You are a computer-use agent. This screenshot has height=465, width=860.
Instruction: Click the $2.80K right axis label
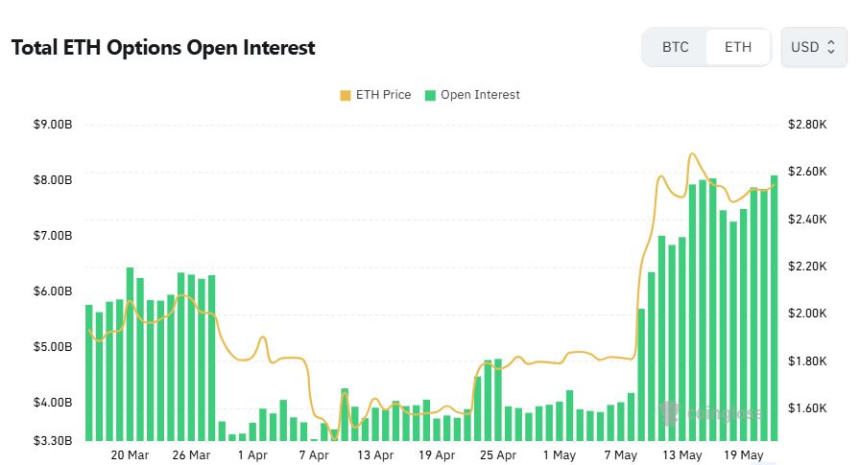[807, 124]
